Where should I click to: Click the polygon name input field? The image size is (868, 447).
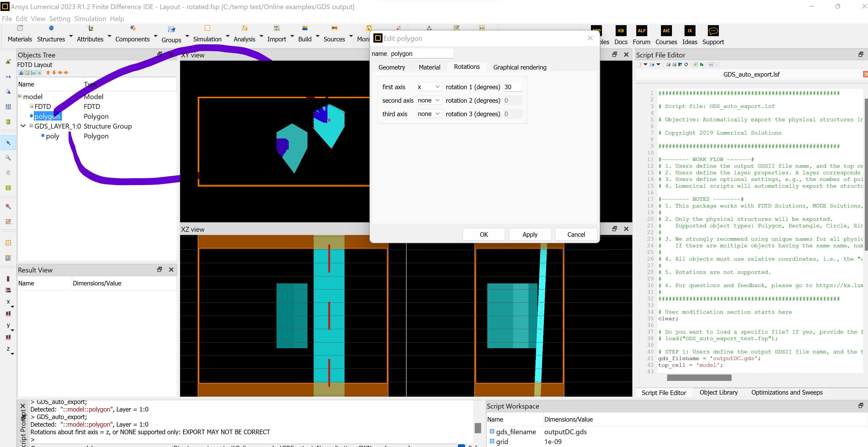(422, 54)
